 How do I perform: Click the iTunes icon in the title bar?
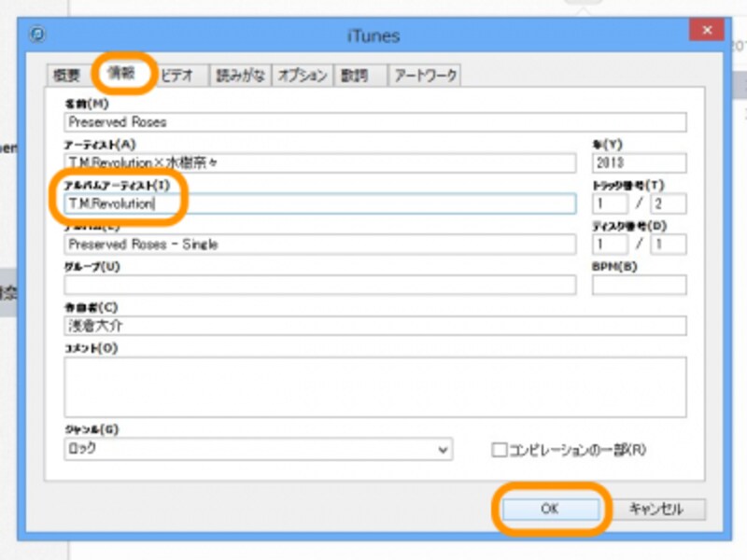click(x=37, y=35)
